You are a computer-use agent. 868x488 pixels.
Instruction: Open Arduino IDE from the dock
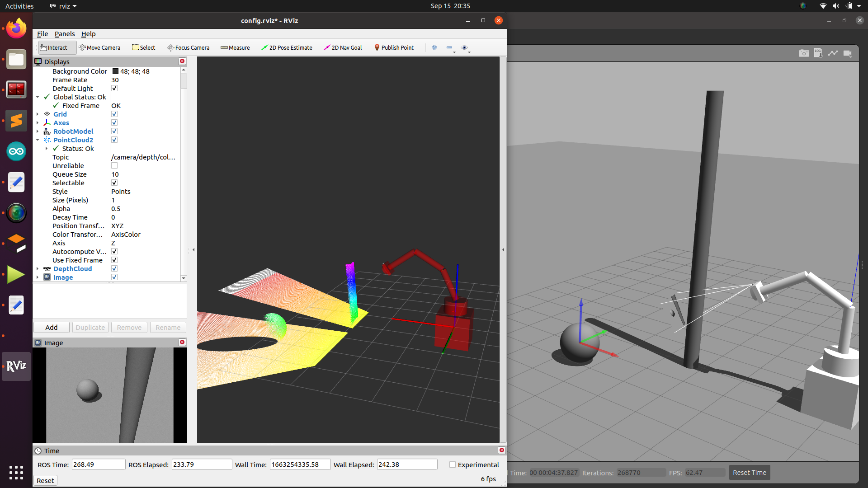[16, 151]
